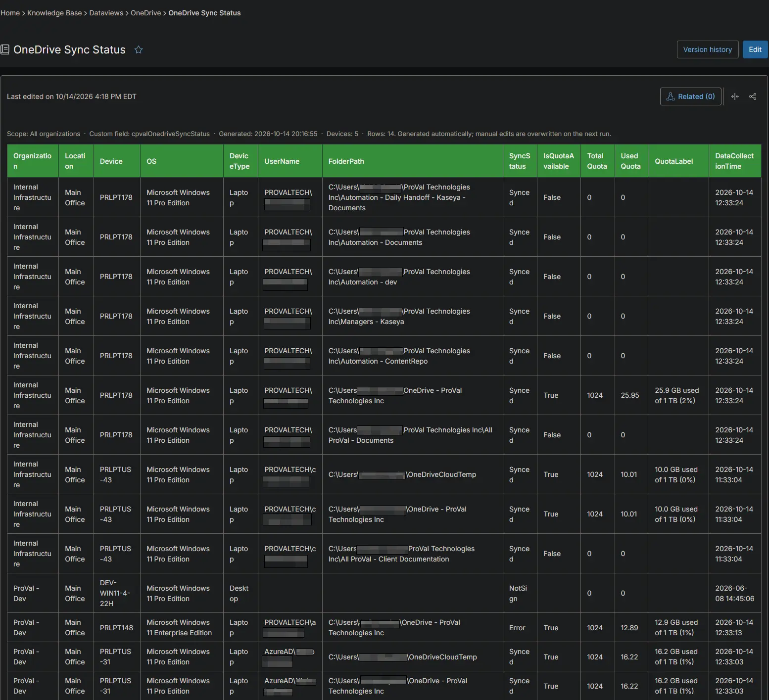Click the Used Quota column header
769x700 pixels.
click(631, 161)
